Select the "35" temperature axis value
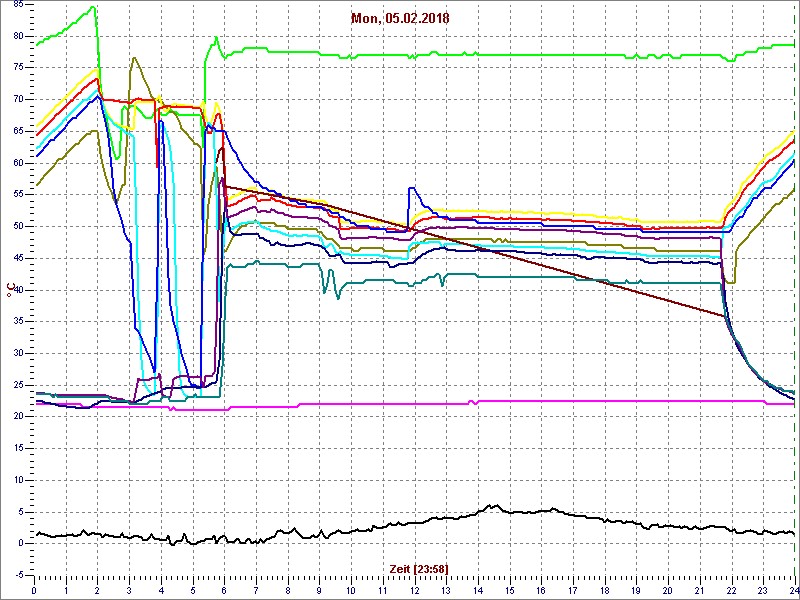The image size is (800, 600). coord(18,321)
